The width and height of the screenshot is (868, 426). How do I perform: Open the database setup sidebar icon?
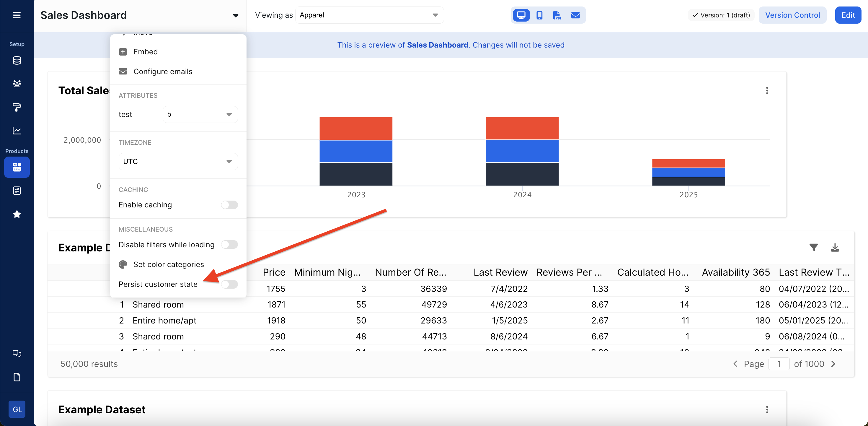[x=17, y=60]
